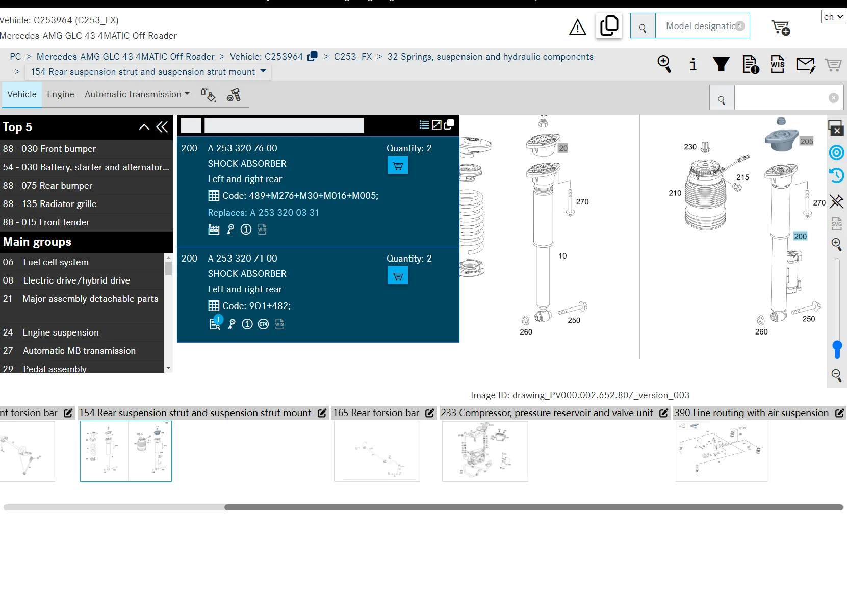Expand parts panel with fullscreen arrow icon

tap(437, 124)
